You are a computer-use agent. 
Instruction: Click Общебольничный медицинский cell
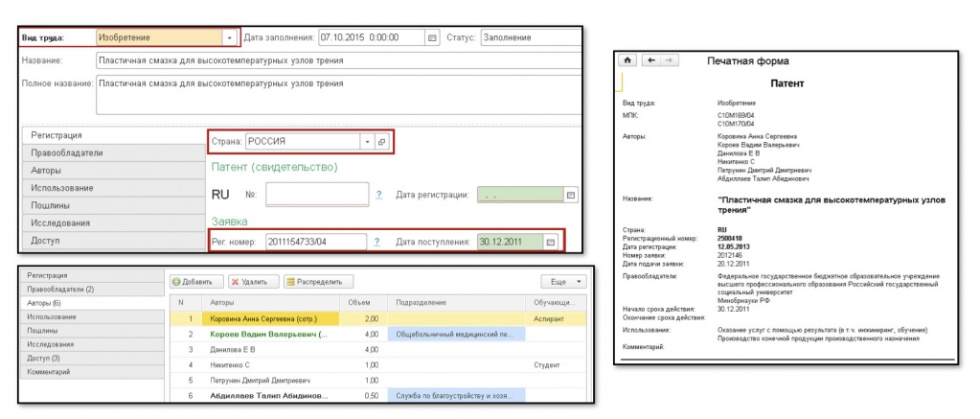click(456, 335)
